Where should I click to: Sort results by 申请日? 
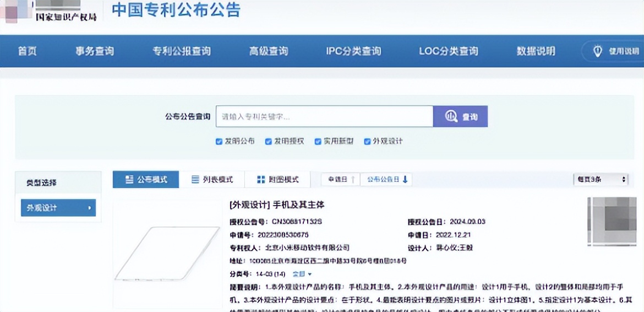(341, 179)
